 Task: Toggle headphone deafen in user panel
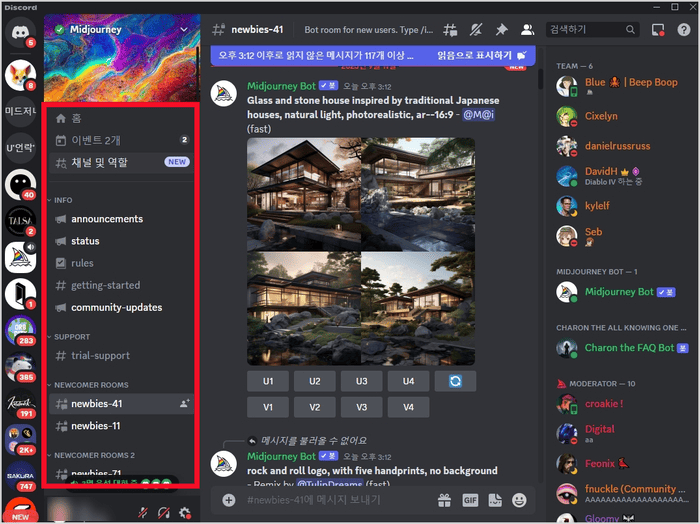(164, 513)
